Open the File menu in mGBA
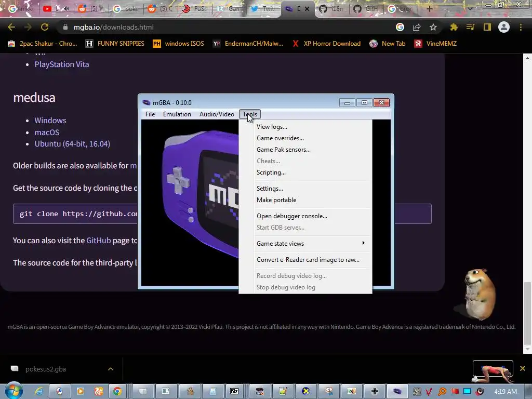Image resolution: width=532 pixels, height=399 pixels. 150,114
